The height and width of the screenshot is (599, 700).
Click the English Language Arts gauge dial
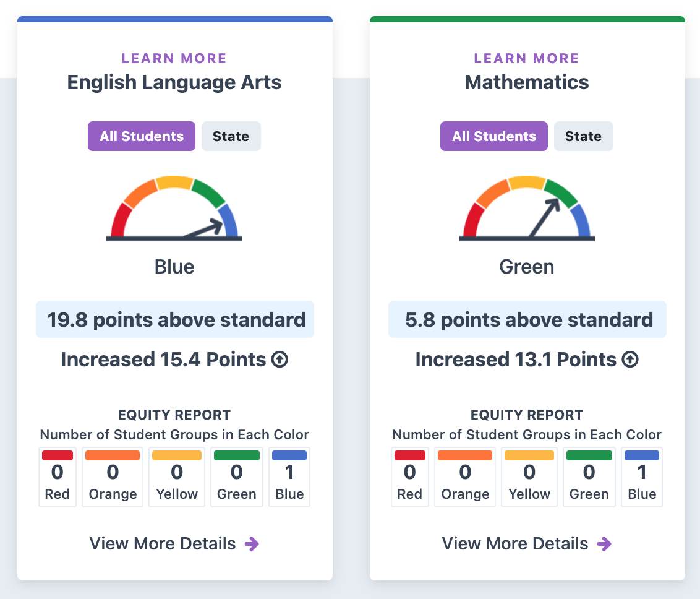(174, 209)
